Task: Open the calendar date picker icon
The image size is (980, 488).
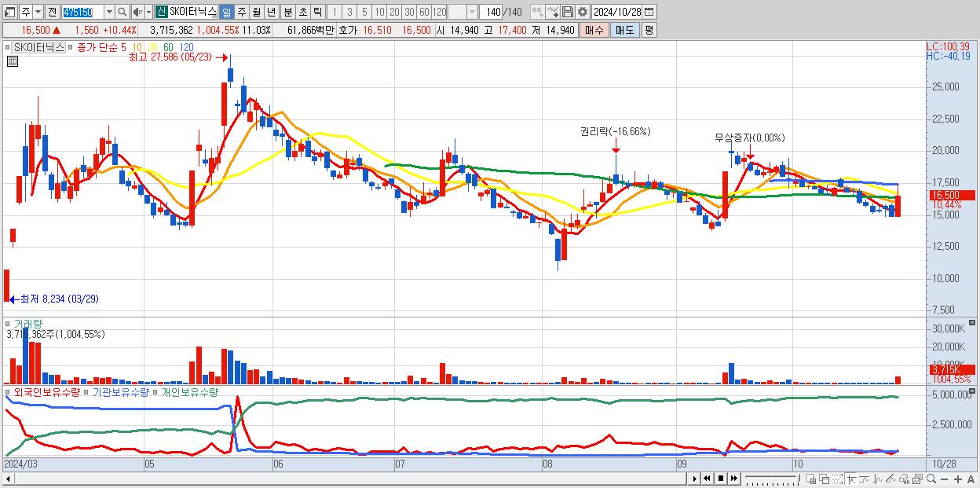Action: pyautogui.click(x=649, y=12)
